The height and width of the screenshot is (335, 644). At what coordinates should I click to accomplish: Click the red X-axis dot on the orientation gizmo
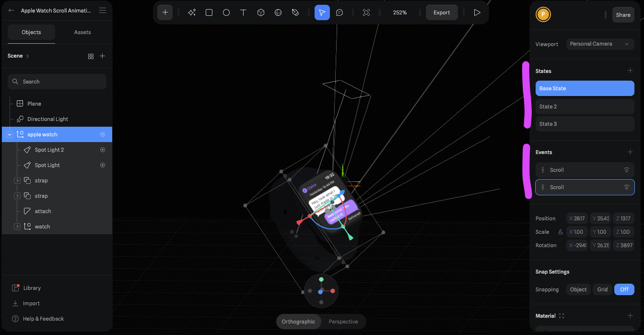[333, 291]
